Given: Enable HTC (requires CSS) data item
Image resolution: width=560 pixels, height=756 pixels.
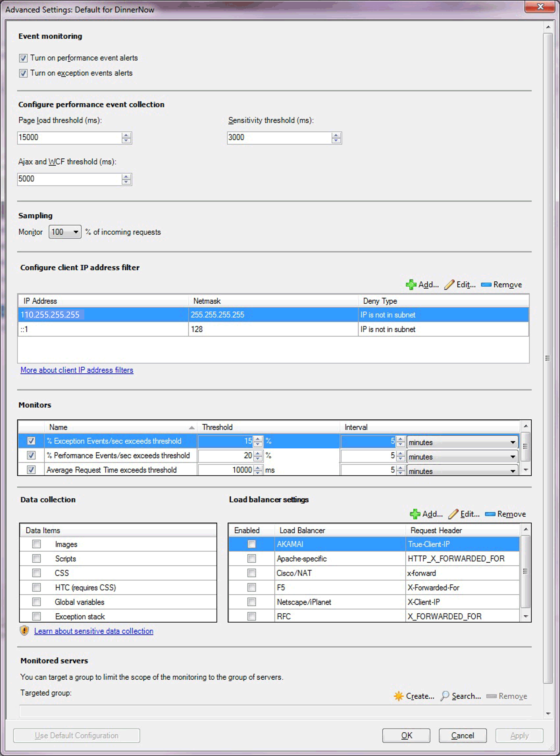Looking at the screenshot, I should pos(37,587).
